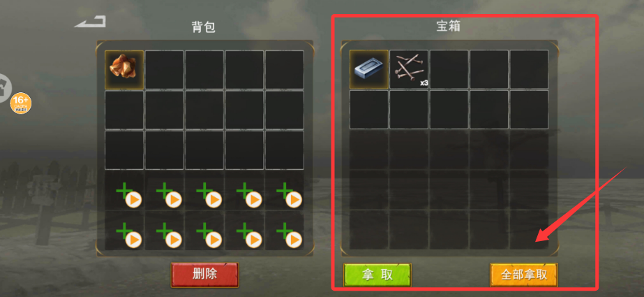Viewport: 644px width, 297px height.
Task: Unlock last backpack slot in fourth row
Action: click(285, 191)
